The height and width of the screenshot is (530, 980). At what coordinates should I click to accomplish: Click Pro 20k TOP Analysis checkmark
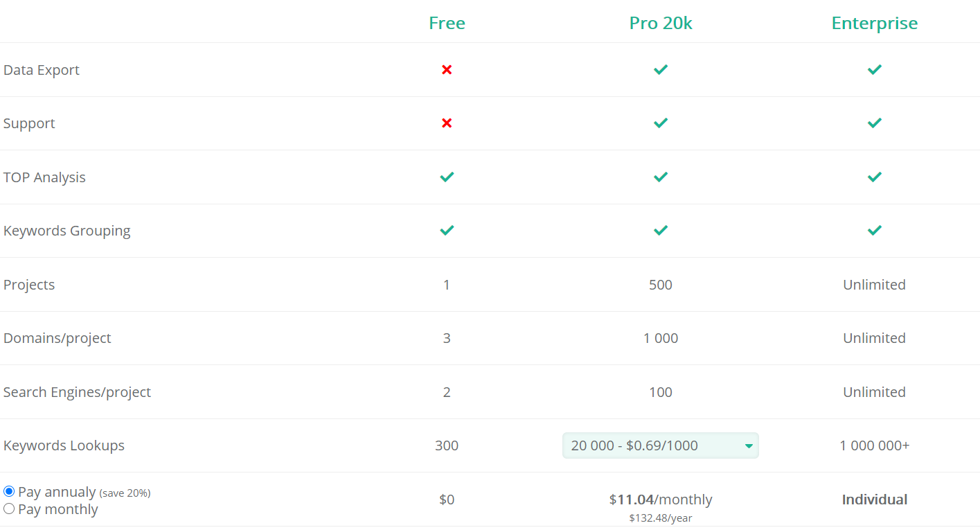[661, 177]
